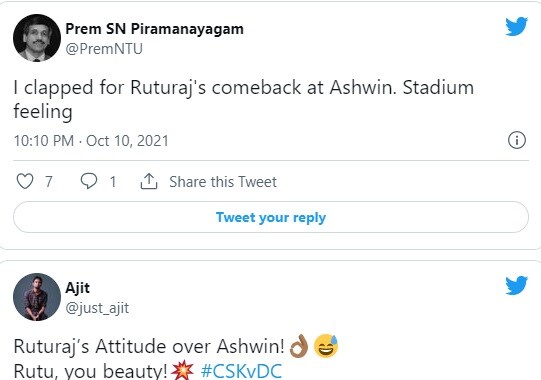Open the #CSKvDC hashtag link
The image size is (541, 380).
(x=241, y=371)
